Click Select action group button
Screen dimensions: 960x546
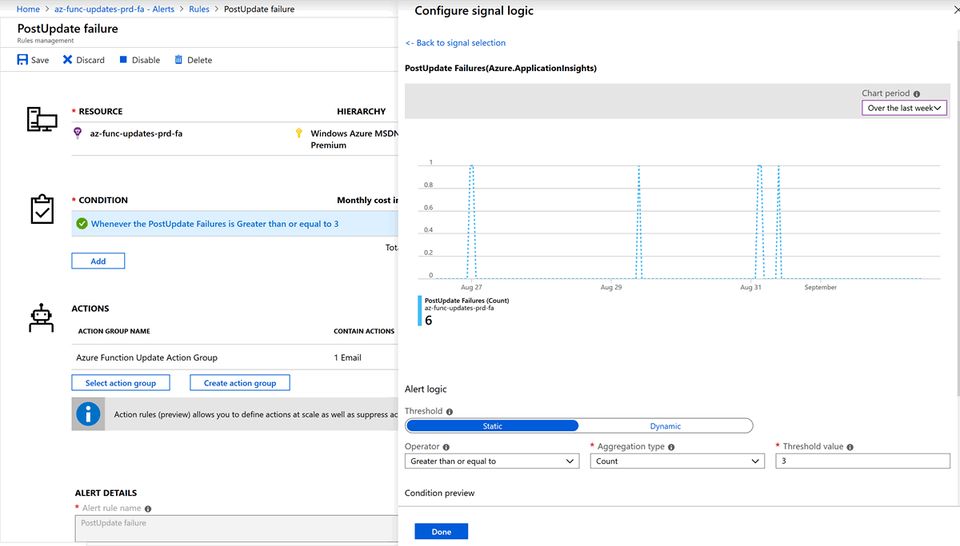121,383
